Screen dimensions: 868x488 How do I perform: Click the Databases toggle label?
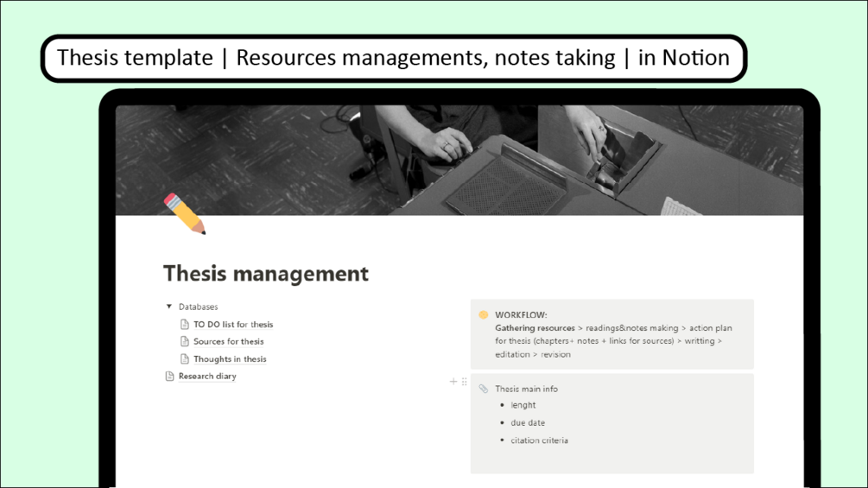(x=198, y=307)
